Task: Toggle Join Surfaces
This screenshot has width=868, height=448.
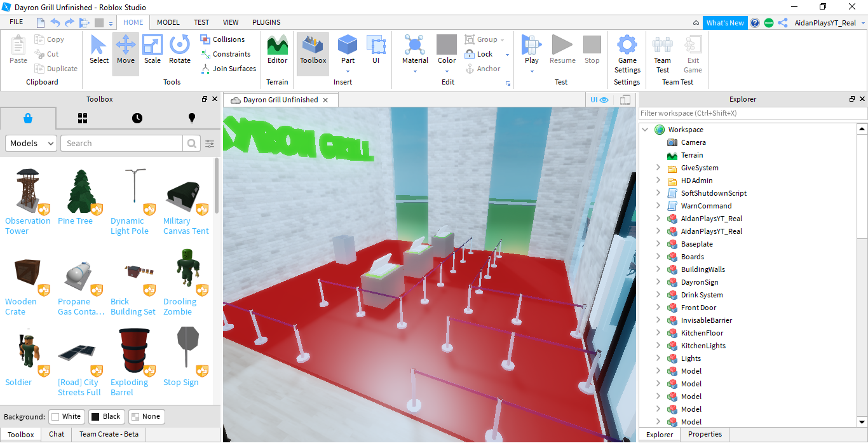Action: pyautogui.click(x=229, y=69)
